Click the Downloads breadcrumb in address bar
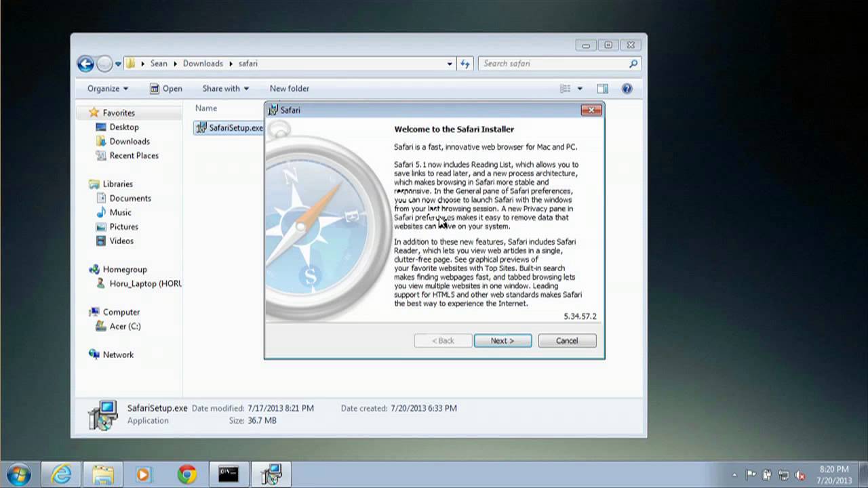Viewport: 868px width, 488px height. pos(203,64)
